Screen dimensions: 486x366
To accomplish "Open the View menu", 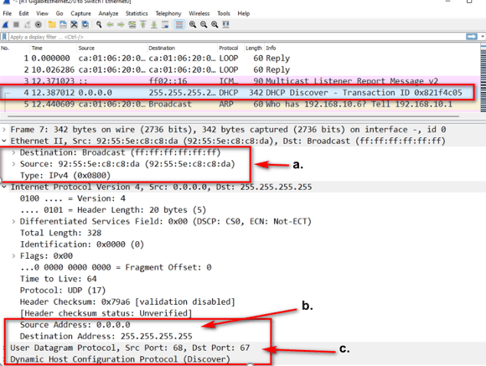I will coord(42,13).
